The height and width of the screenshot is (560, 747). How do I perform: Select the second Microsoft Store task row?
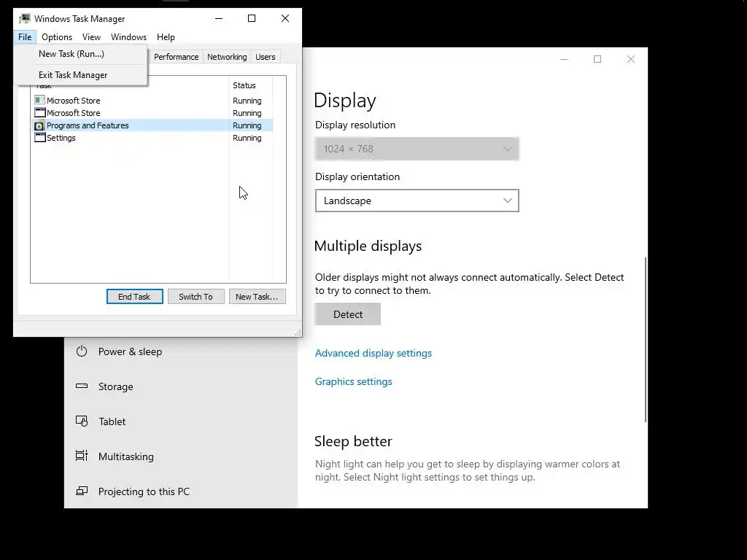point(152,113)
